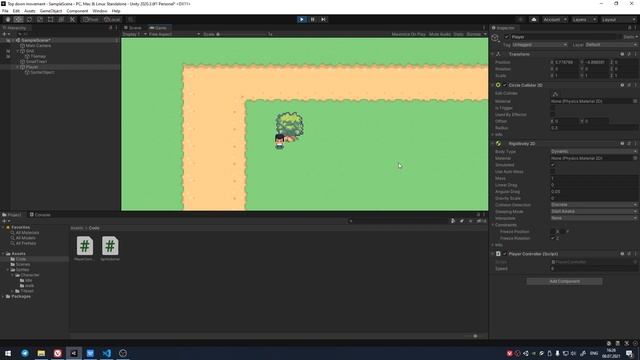Open the Account dropdown
Image resolution: width=640 pixels, height=360 pixels.
pyautogui.click(x=555, y=20)
